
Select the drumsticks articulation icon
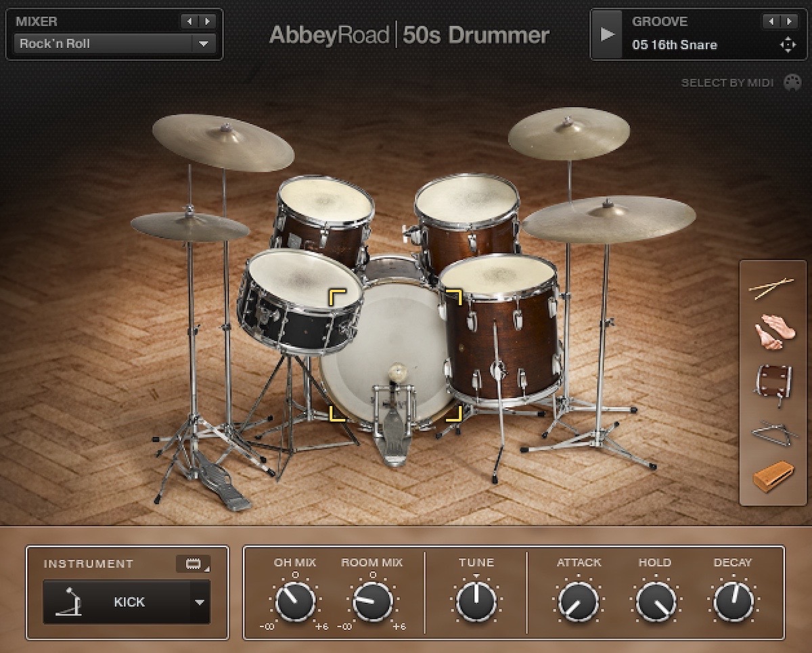point(772,288)
